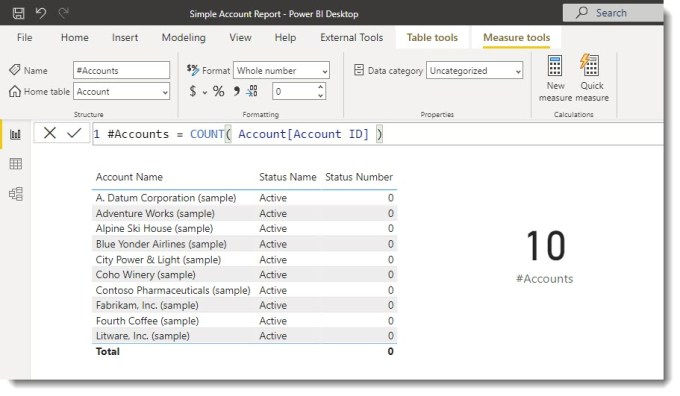
Task: Click the currency dollar format icon
Action: 193,91
